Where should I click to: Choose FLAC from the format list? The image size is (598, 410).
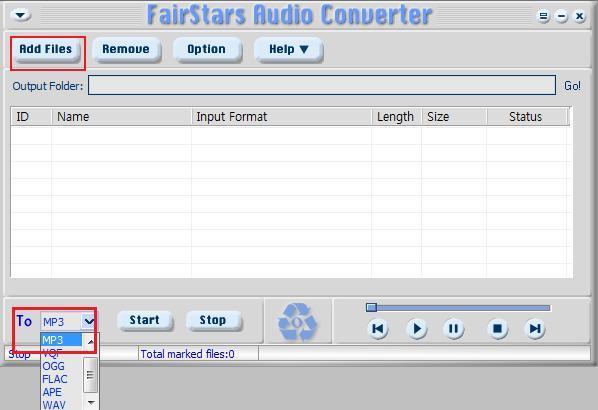pyautogui.click(x=61, y=379)
